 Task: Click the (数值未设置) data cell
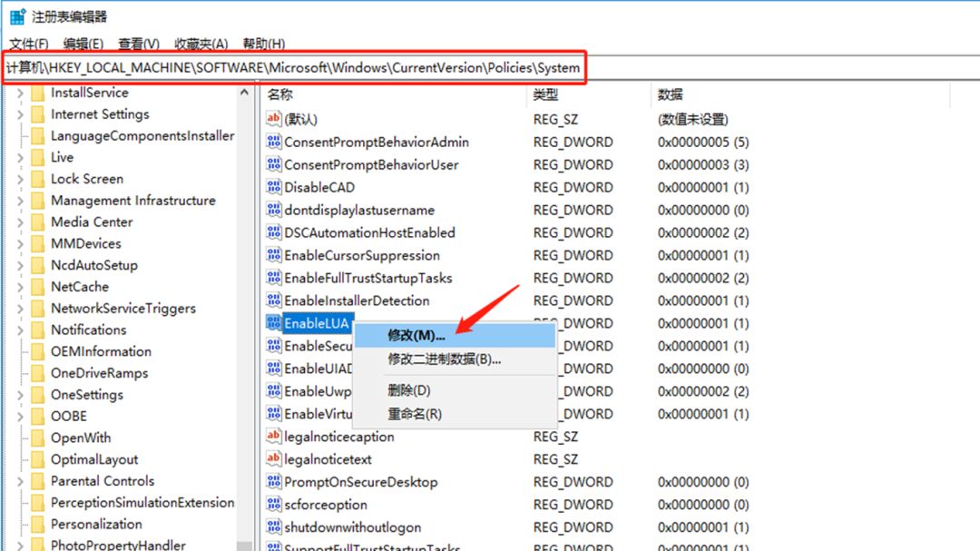coord(692,119)
